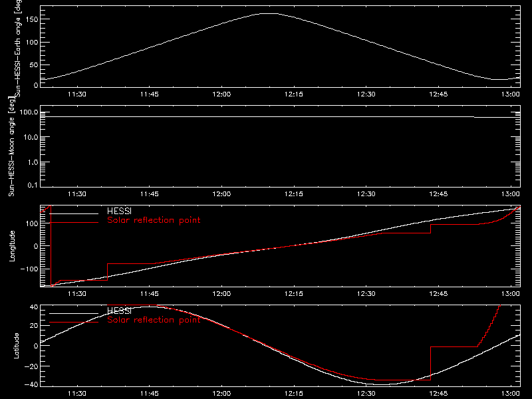Click 11:30 time label under Latitude plot
Viewport: 532px width, 399px height.
(77, 394)
